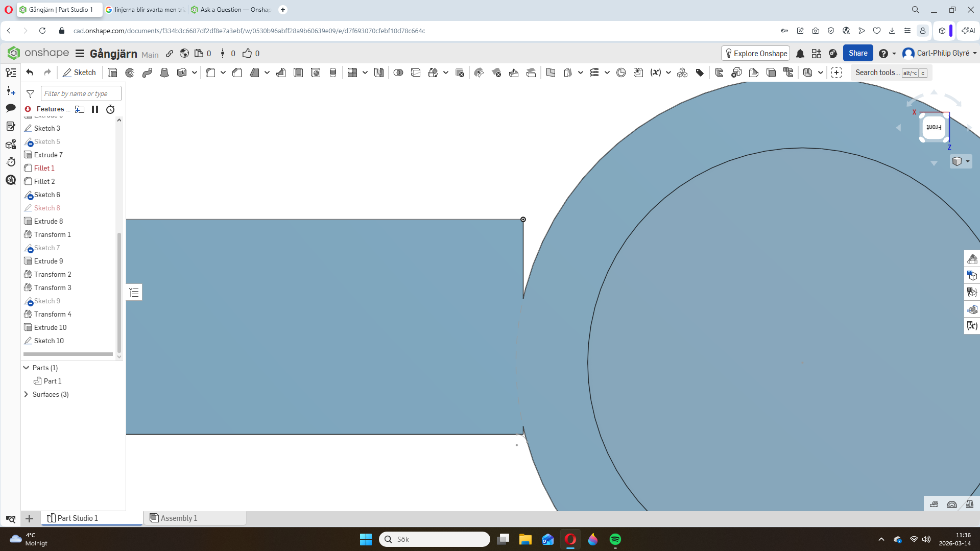980x551 pixels.
Task: Expand the pattern tool dropdown arrow
Action: (x=365, y=73)
